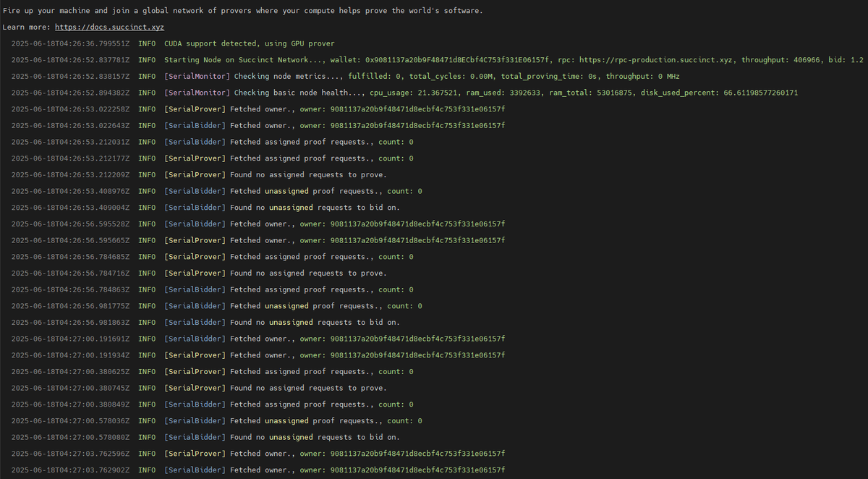The image size is (868, 479).
Task: Select timestamp 2025-06-18T04:26:53.022258Z
Action: click(x=70, y=109)
